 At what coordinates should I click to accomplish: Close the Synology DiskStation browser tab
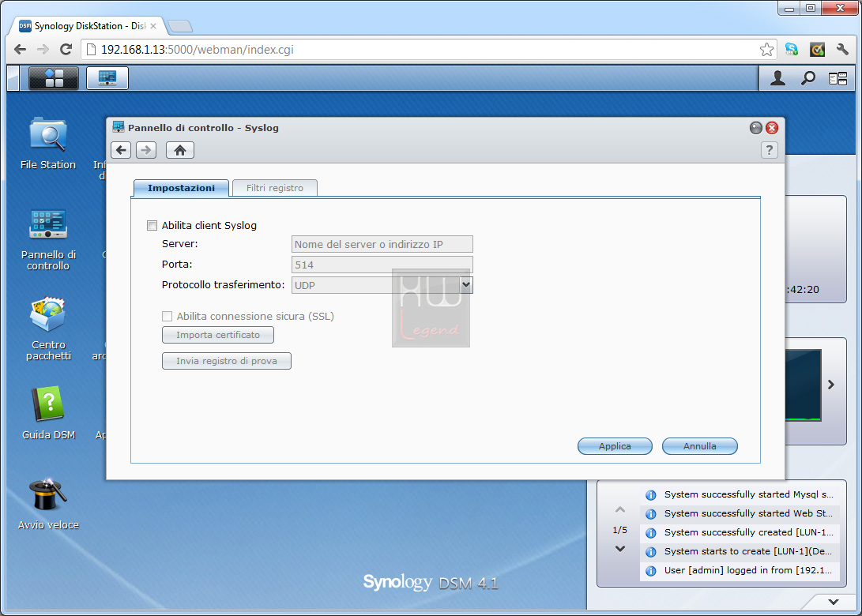pyautogui.click(x=153, y=26)
